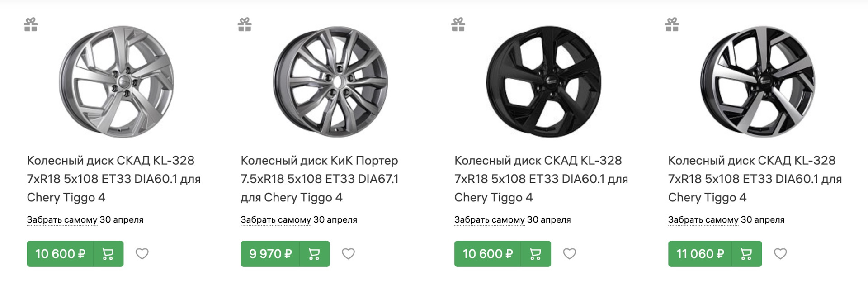Add the silver KL-328 wheel to cart via cart icon
The image size is (868, 290).
pos(108,254)
